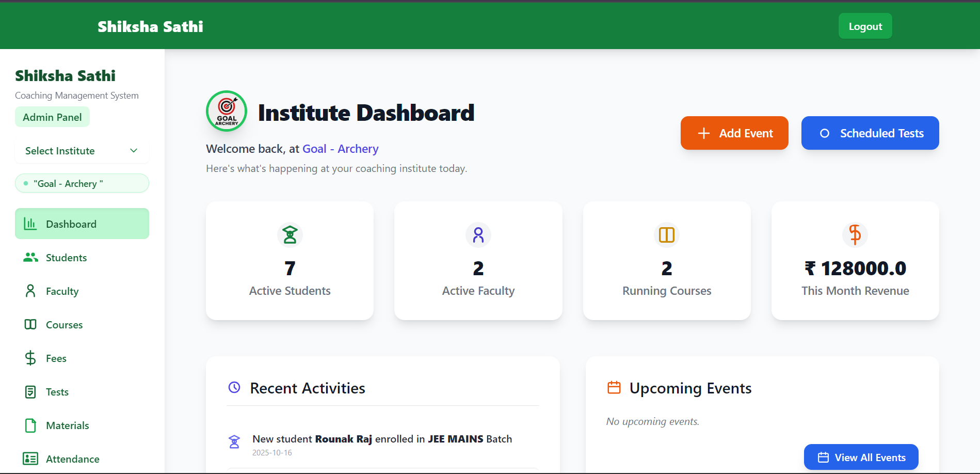Open Scheduled Tests
The height and width of the screenshot is (474, 980).
tap(870, 133)
